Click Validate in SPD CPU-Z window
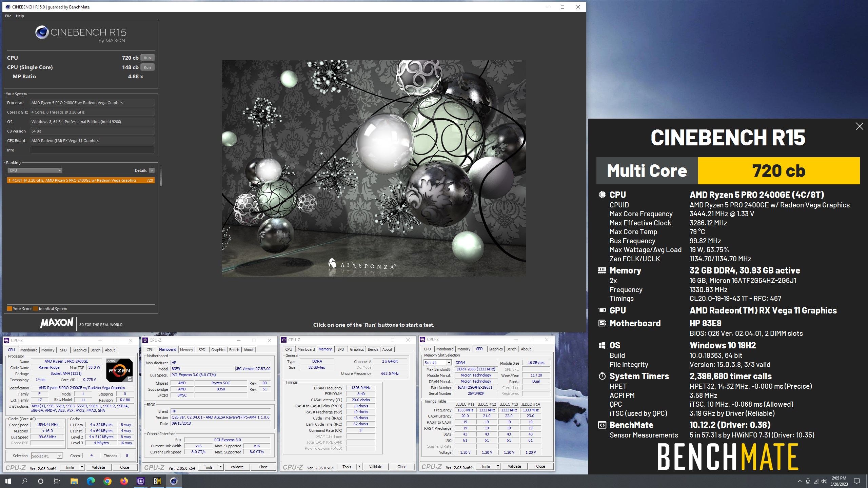 514,466
